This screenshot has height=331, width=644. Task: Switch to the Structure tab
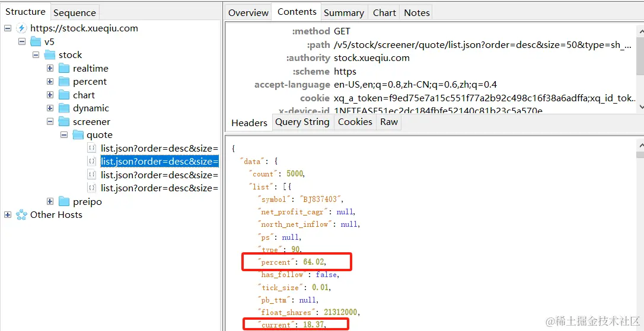coord(25,12)
